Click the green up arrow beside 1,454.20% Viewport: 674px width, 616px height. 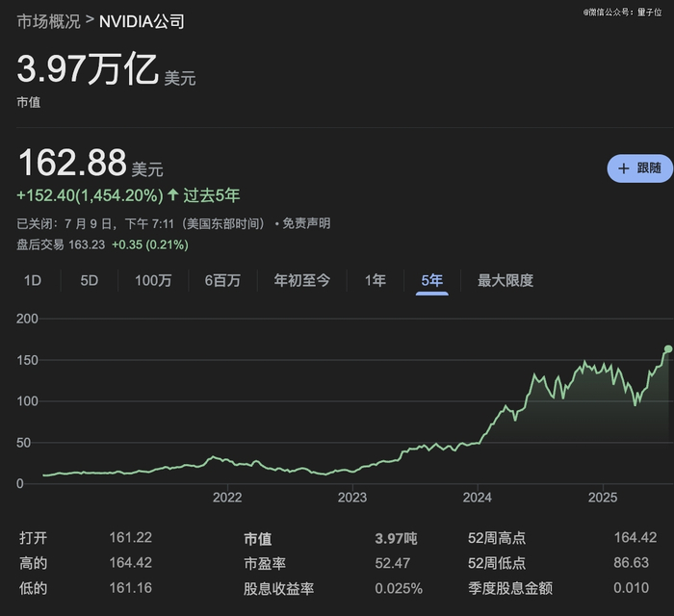(x=173, y=194)
